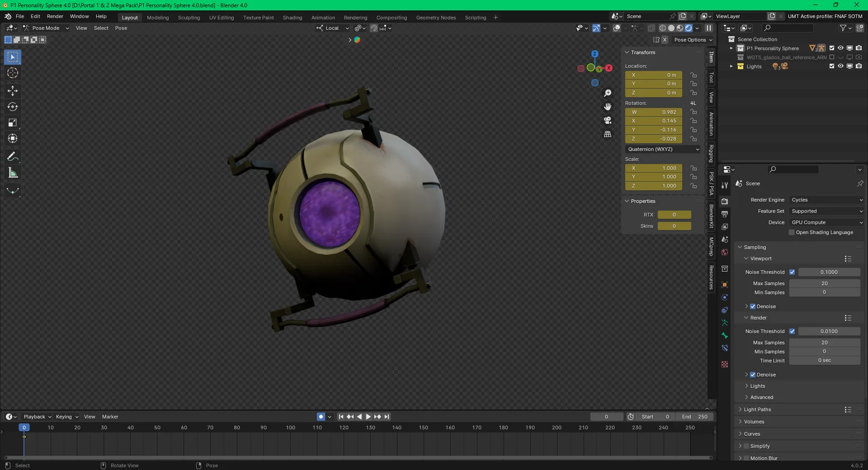Choose the combined Transform tool
Image resolution: width=868 pixels, height=470 pixels.
12,138
